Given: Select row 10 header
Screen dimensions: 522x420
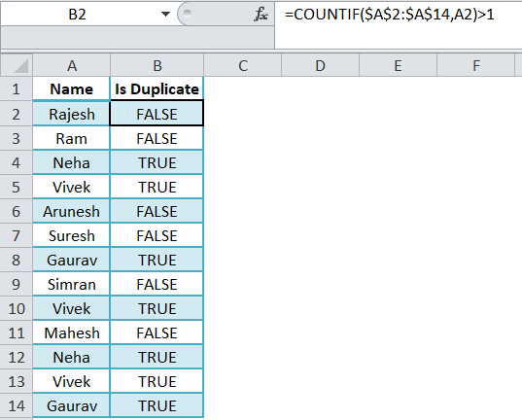Looking at the screenshot, I should tap(16, 308).
